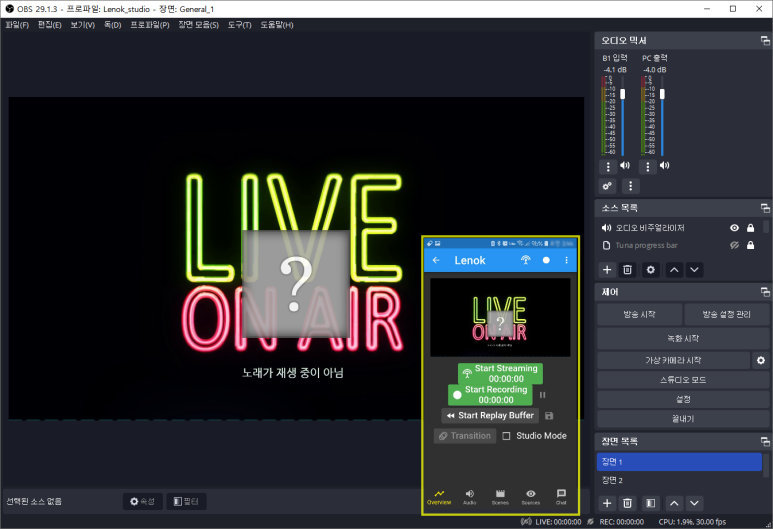Adjust the B1 입력 volume slider
The width and height of the screenshot is (773, 529).
pos(623,94)
